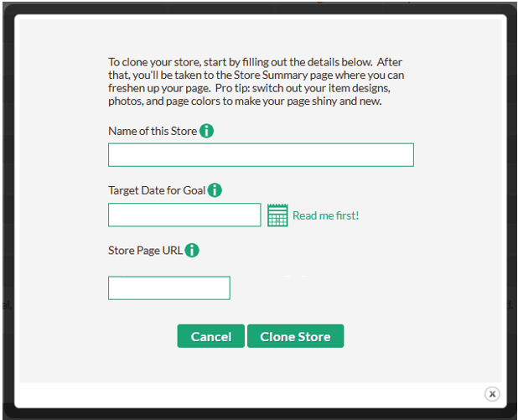Click the Clone Store button

[x=295, y=336]
